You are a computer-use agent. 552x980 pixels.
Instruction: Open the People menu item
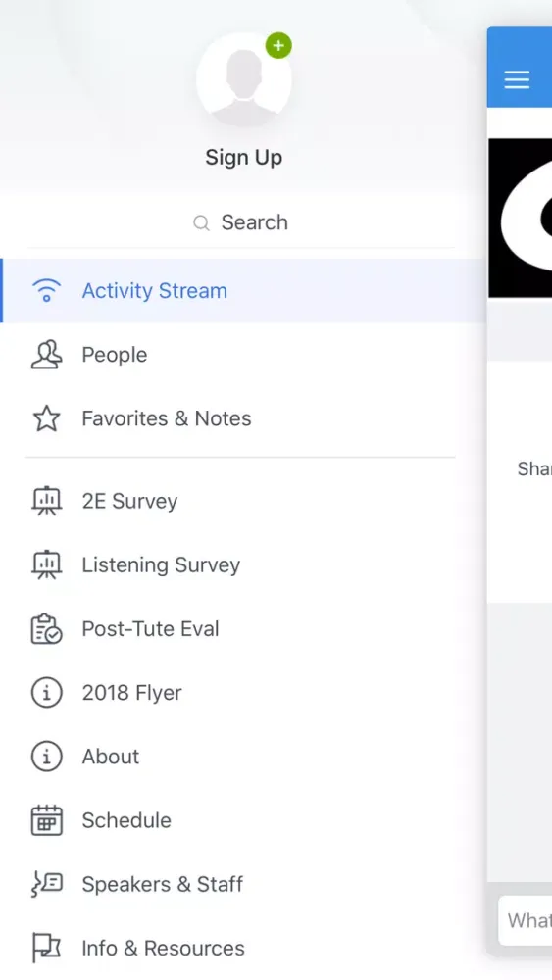[x=243, y=355]
